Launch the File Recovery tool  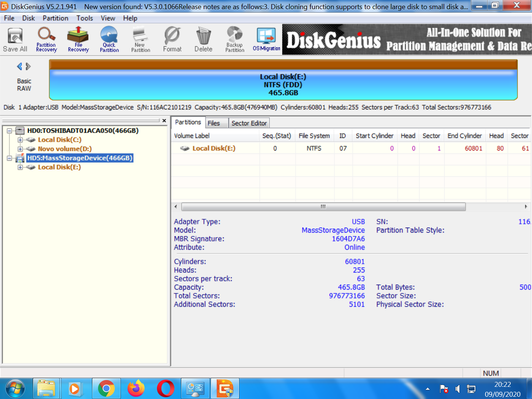click(x=78, y=40)
